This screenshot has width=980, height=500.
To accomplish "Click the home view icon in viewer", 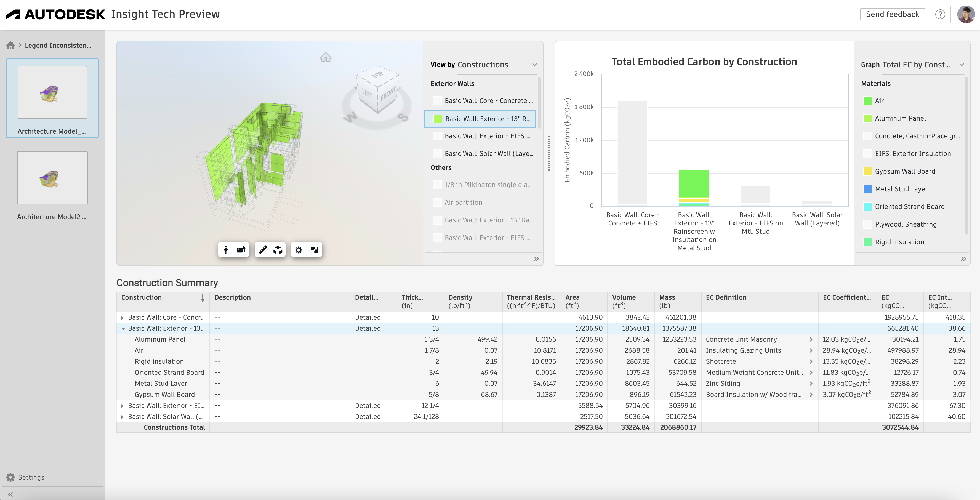I will [x=326, y=57].
